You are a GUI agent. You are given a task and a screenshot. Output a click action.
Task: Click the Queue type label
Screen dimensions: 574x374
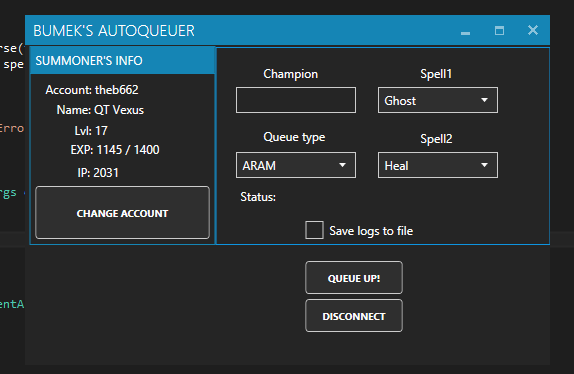[294, 137]
